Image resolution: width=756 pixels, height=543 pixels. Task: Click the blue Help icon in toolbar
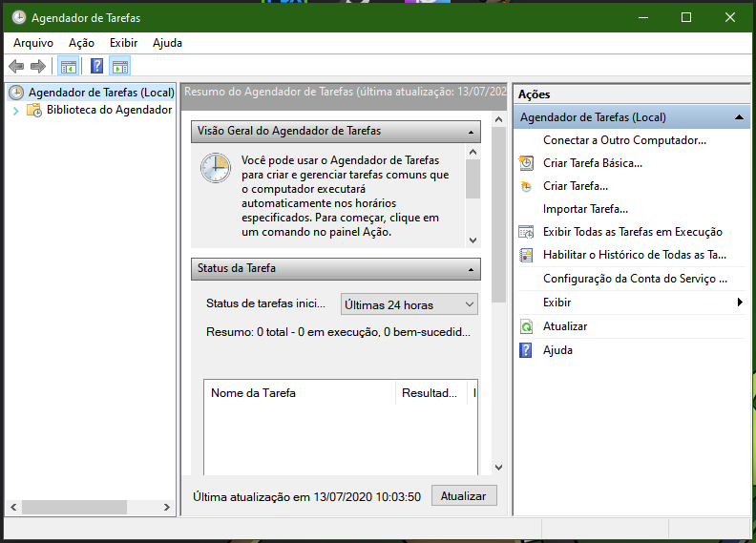[x=96, y=66]
